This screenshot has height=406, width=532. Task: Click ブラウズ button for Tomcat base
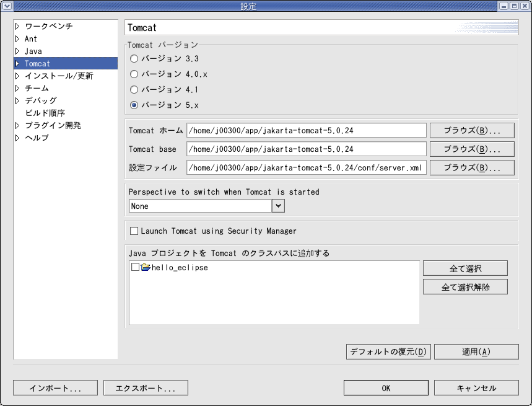472,149
